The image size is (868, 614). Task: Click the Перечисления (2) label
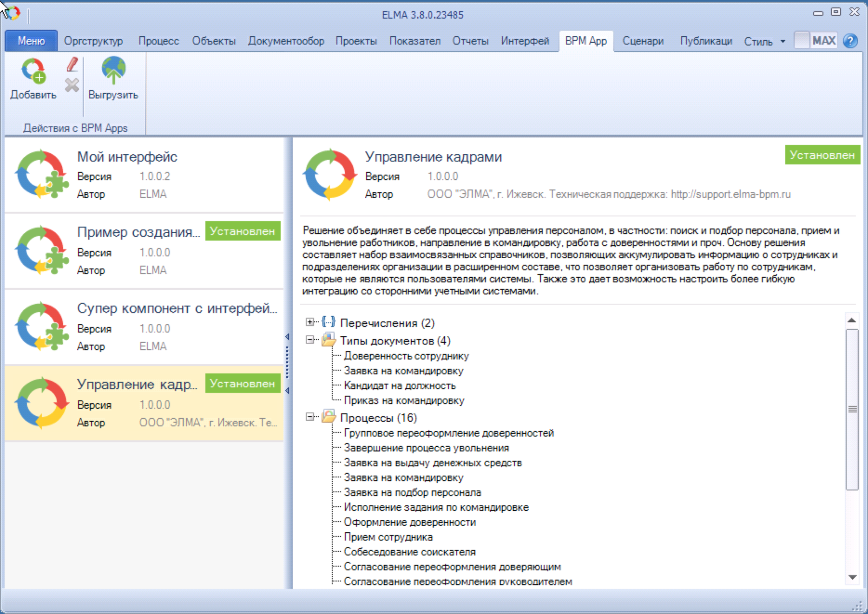click(x=387, y=323)
